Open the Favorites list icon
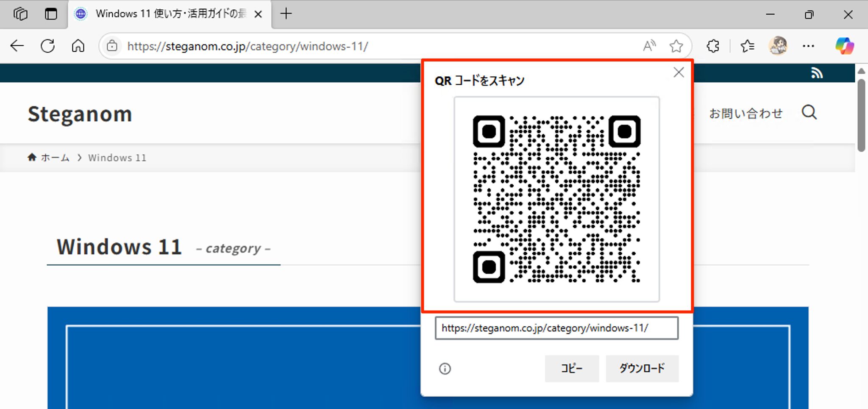 pos(747,46)
